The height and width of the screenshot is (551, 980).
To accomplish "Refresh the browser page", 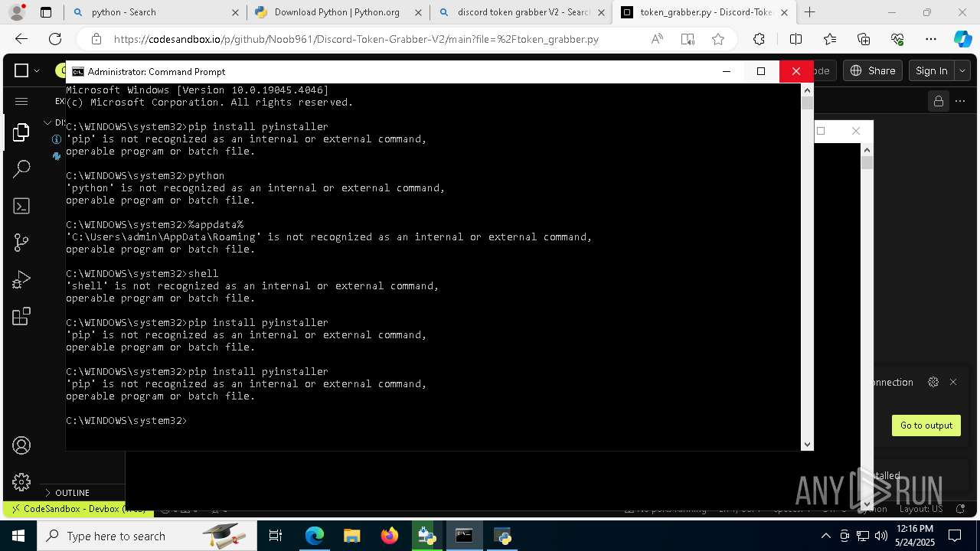I will (x=55, y=39).
